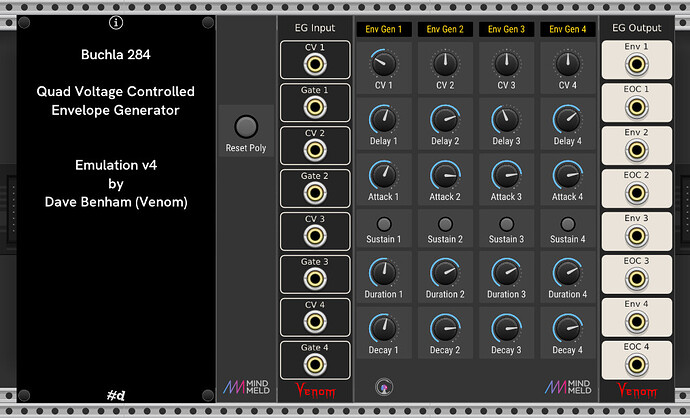Image resolution: width=690 pixels, height=418 pixels.
Task: Click the Quad Voltage Controlled text
Action: pyautogui.click(x=115, y=92)
